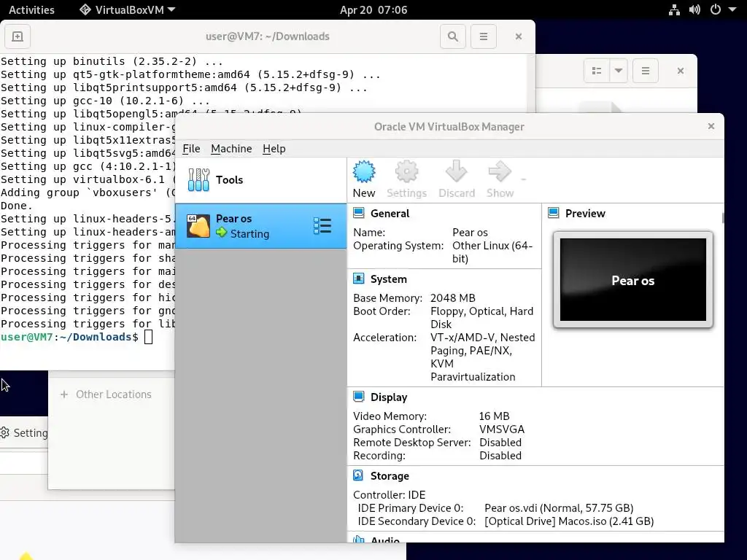
Task: Open the File menu
Action: point(191,149)
